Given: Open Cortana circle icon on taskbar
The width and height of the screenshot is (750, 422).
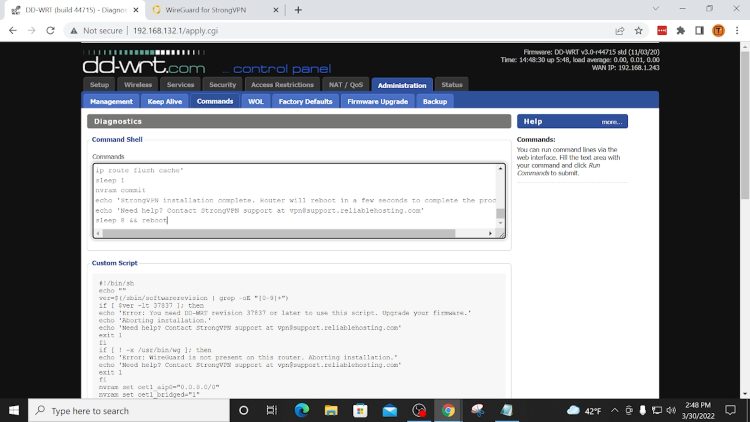Looking at the screenshot, I should (x=243, y=411).
